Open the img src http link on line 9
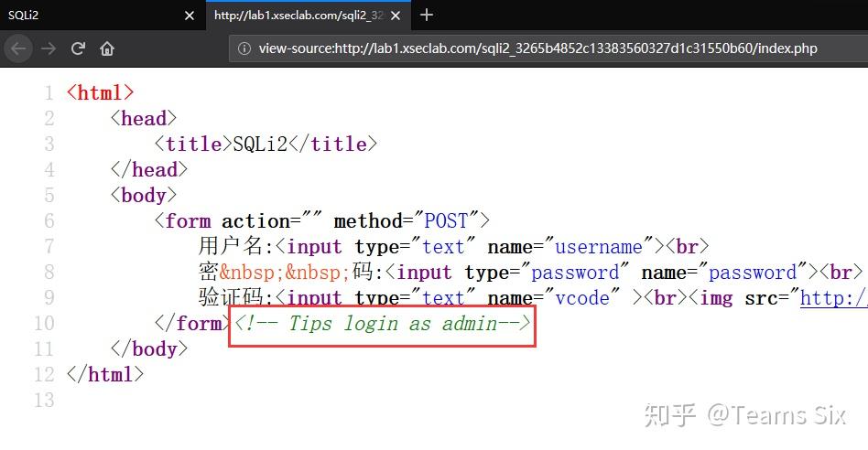 click(834, 298)
